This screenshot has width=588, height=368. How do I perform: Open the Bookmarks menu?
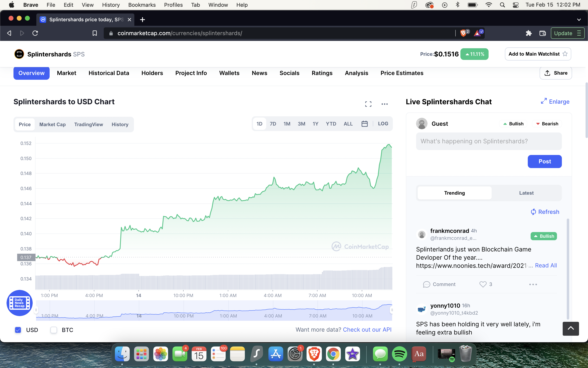point(142,5)
